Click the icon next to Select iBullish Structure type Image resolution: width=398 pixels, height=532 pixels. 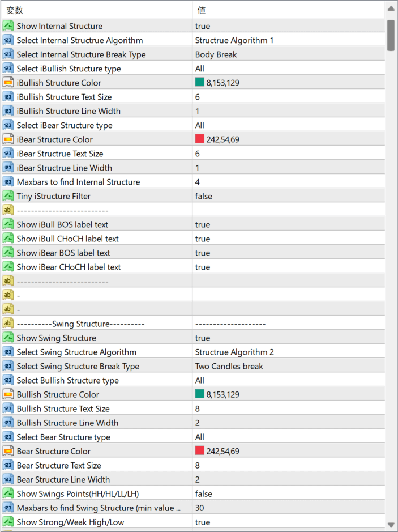tap(8, 69)
